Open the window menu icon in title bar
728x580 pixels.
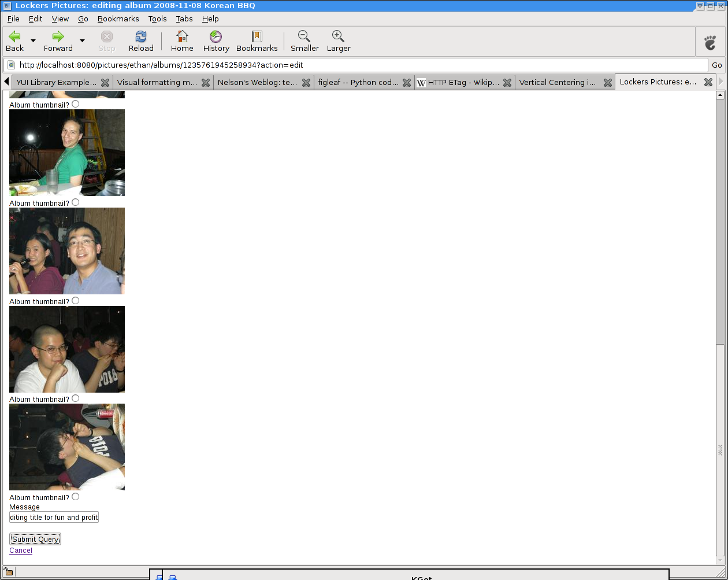click(8, 6)
